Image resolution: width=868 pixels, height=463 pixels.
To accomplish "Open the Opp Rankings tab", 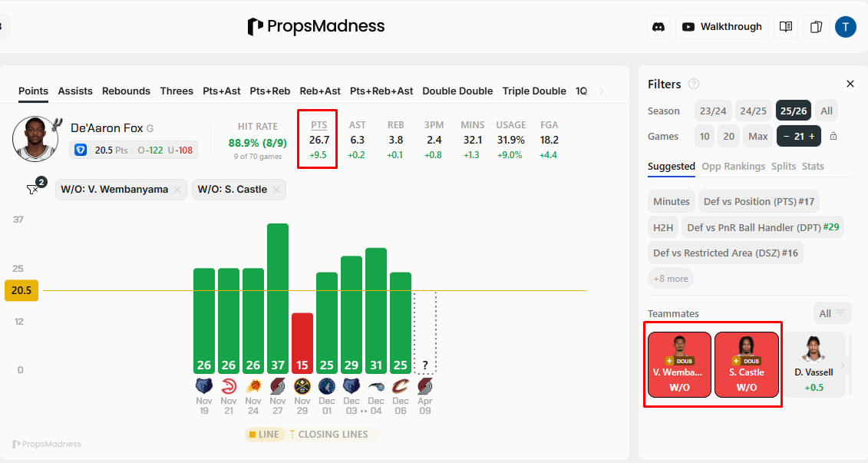I will [x=733, y=167].
